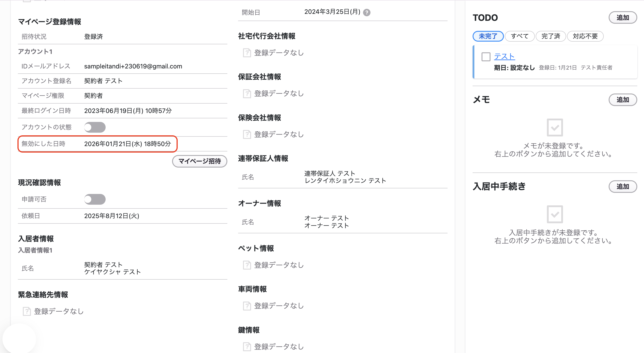Click the document icon under 保証会社情報
Image resolution: width=644 pixels, height=353 pixels.
pos(247,94)
